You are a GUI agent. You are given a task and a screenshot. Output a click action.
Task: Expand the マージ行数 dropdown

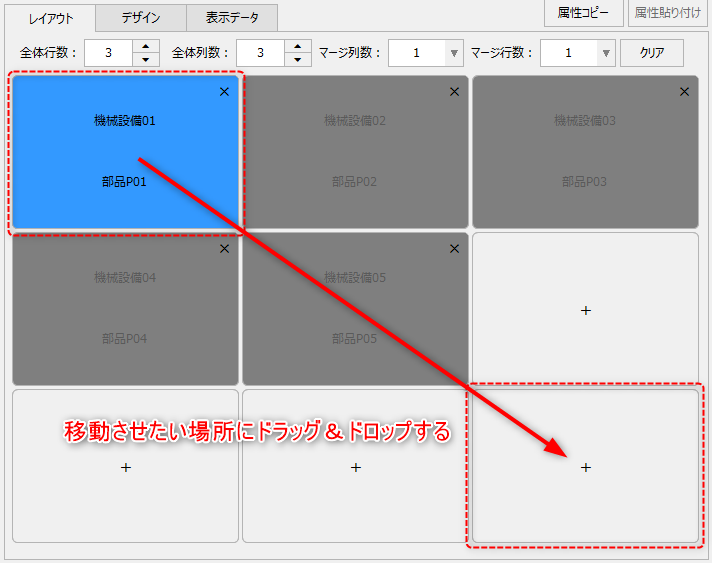[606, 53]
